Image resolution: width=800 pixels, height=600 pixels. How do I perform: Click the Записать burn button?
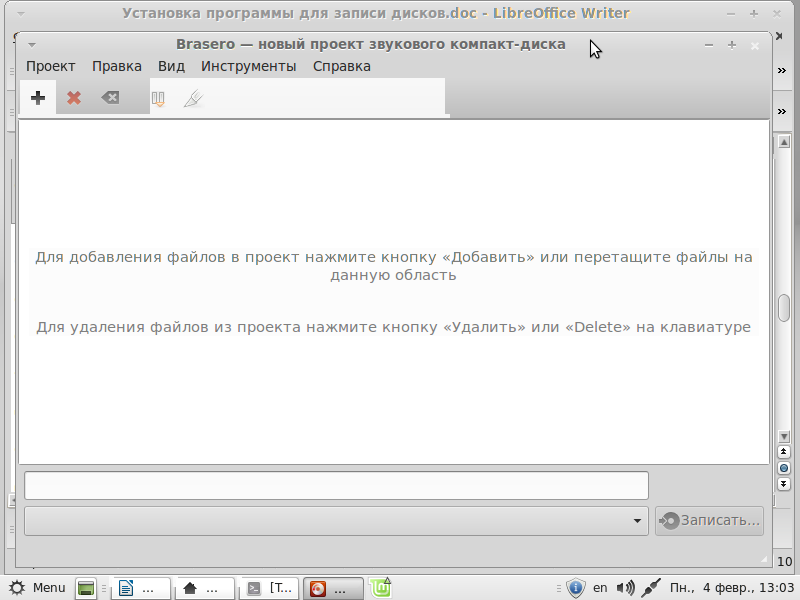[709, 520]
